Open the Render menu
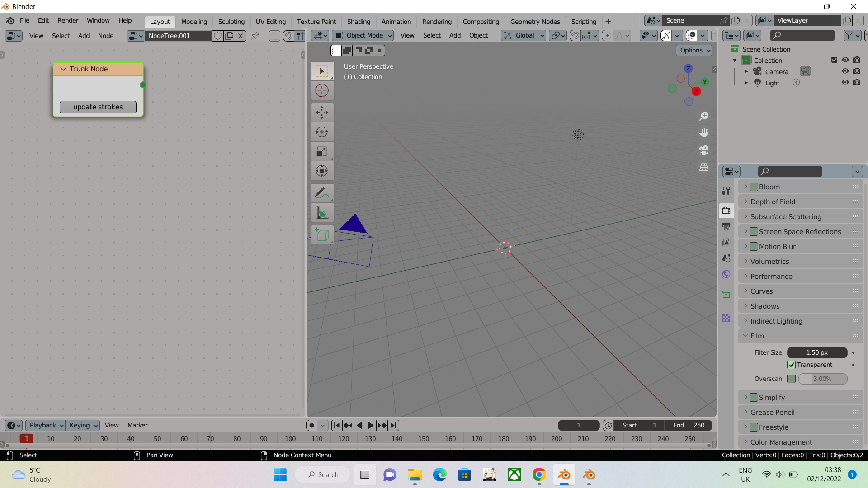Screen dimensions: 868x488 pos(67,20)
